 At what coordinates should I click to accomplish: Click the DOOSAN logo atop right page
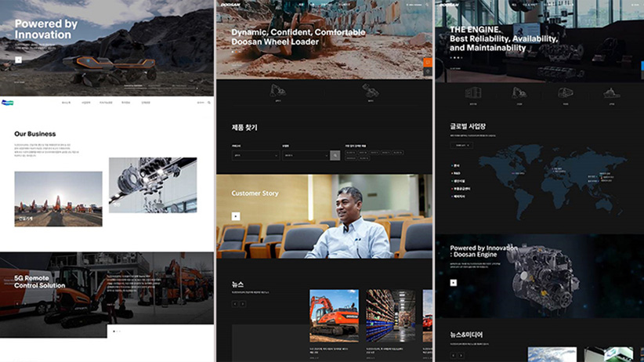449,5
